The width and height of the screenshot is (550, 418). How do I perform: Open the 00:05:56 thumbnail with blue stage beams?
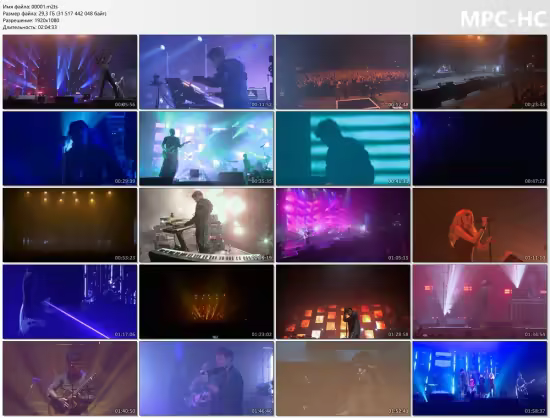[x=70, y=72]
